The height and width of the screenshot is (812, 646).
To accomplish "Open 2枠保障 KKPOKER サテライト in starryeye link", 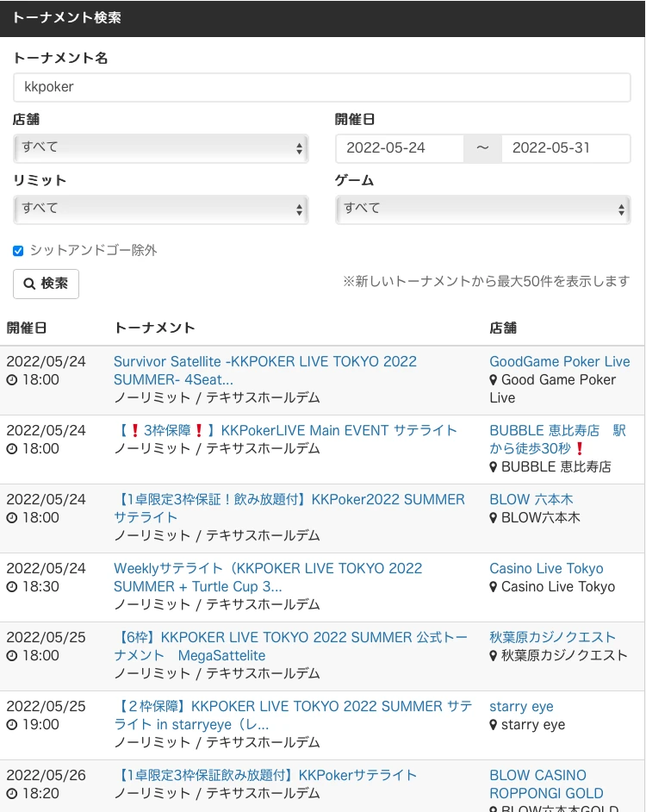I will click(x=293, y=715).
